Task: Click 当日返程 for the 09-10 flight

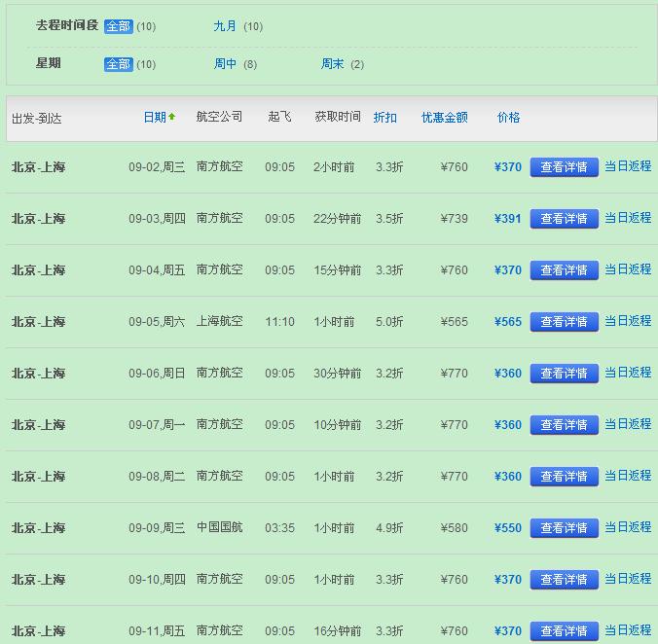Action: point(628,579)
